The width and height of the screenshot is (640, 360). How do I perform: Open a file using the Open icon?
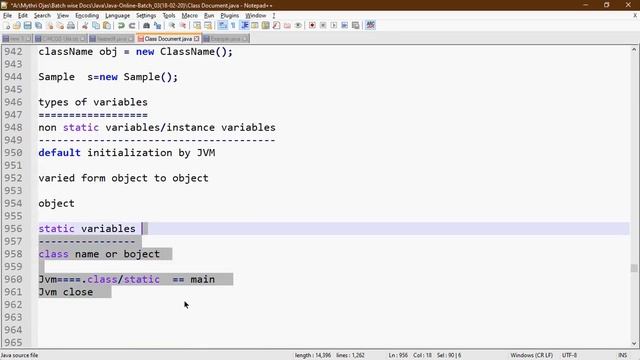click(x=17, y=25)
